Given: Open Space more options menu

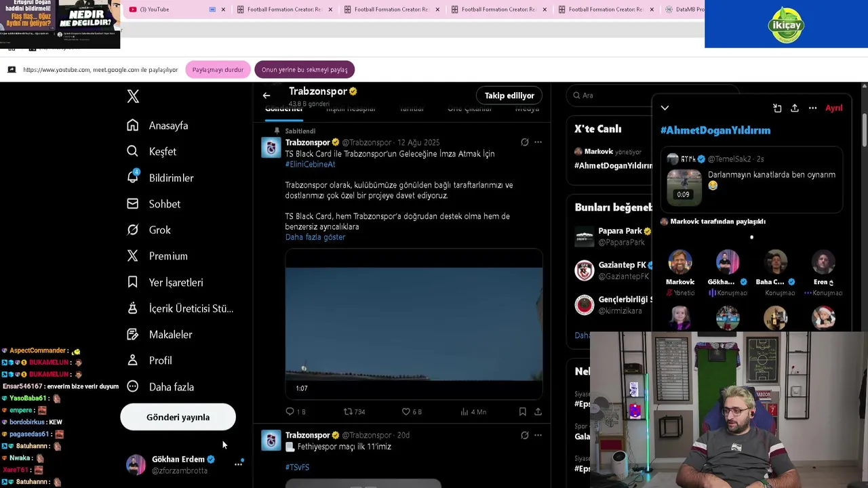Looking at the screenshot, I should click(812, 108).
